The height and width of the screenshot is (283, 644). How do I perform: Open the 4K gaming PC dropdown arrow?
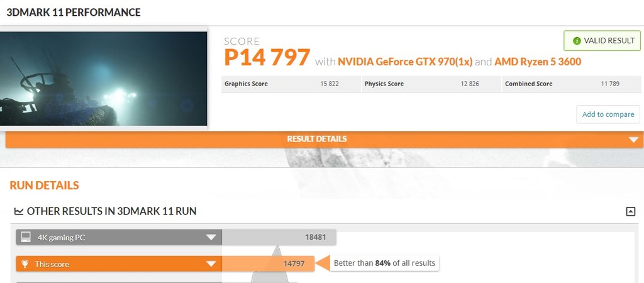coord(211,237)
